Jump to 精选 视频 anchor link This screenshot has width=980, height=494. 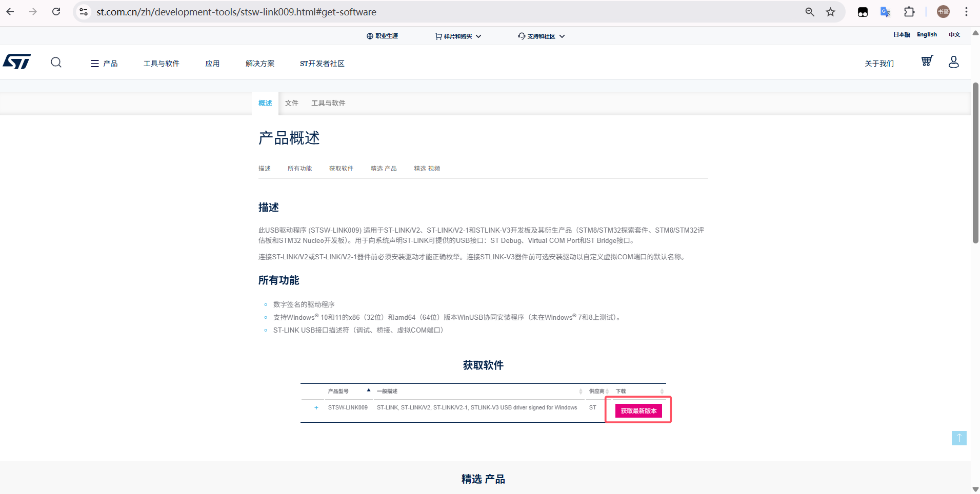point(427,169)
